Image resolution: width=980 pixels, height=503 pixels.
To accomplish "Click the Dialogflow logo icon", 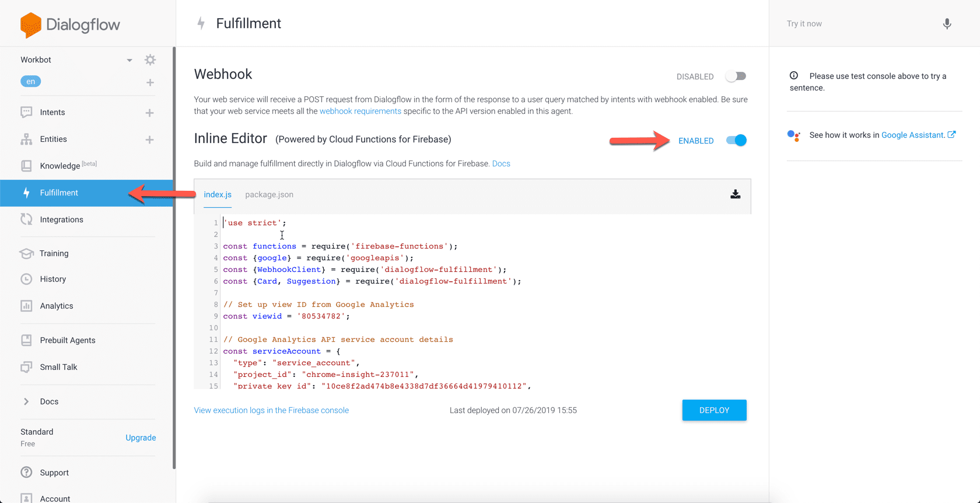I will (x=31, y=25).
